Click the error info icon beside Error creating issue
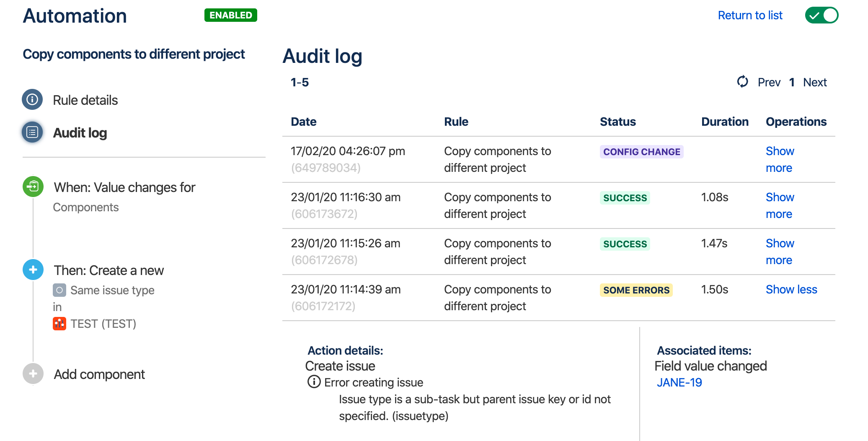868x441 pixels. (x=314, y=382)
